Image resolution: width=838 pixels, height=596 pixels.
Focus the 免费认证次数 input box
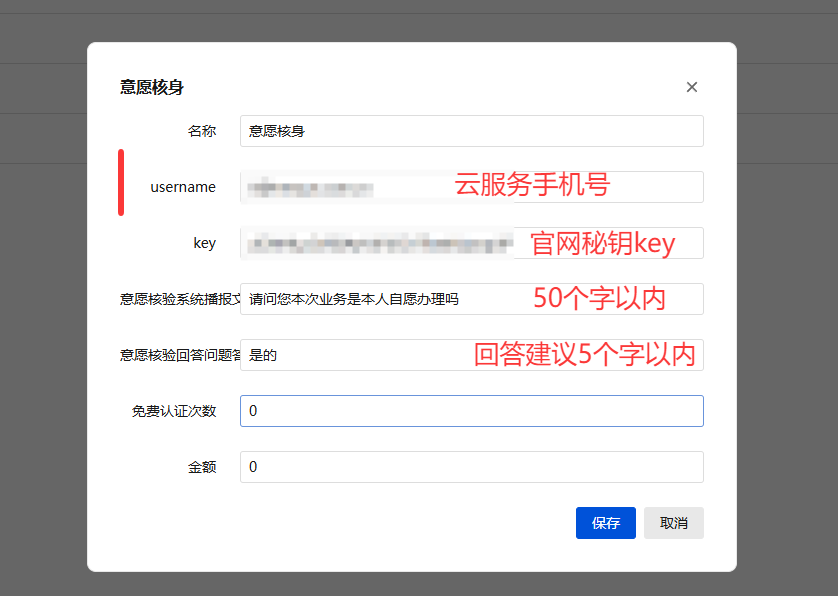(471, 411)
